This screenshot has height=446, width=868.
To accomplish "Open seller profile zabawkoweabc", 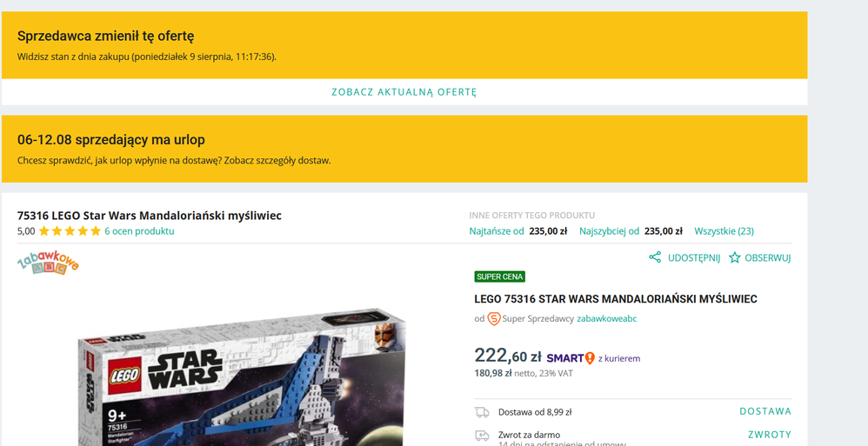I will click(x=607, y=319).
